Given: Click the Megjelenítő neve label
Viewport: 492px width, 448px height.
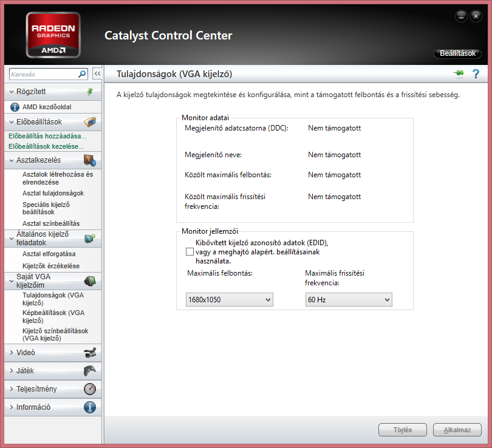Looking at the screenshot, I should pyautogui.click(x=213, y=155).
